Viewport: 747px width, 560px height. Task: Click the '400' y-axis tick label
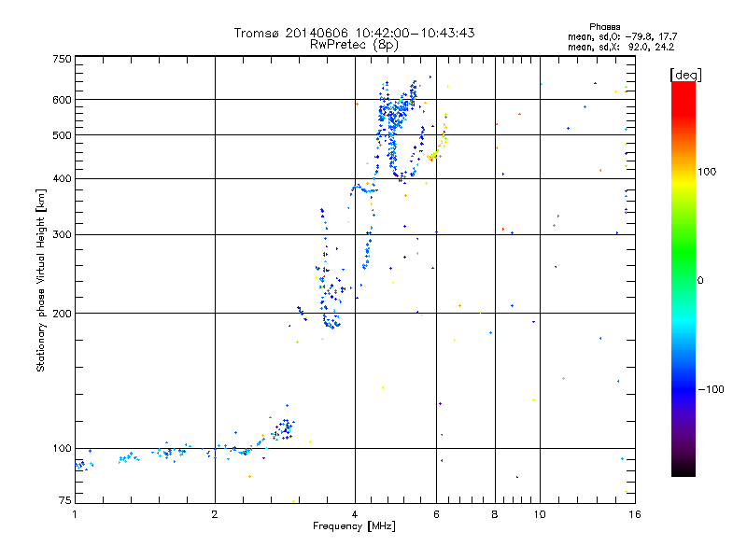[x=62, y=178]
